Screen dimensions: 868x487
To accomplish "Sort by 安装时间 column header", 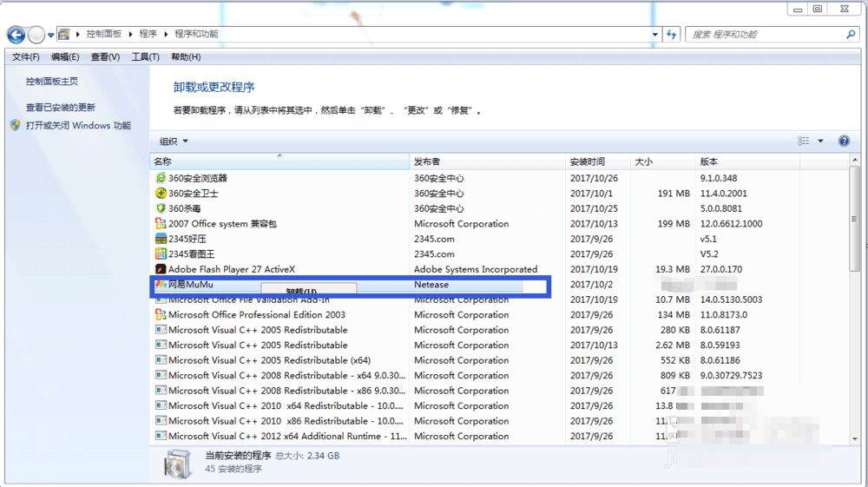I will 598,161.
